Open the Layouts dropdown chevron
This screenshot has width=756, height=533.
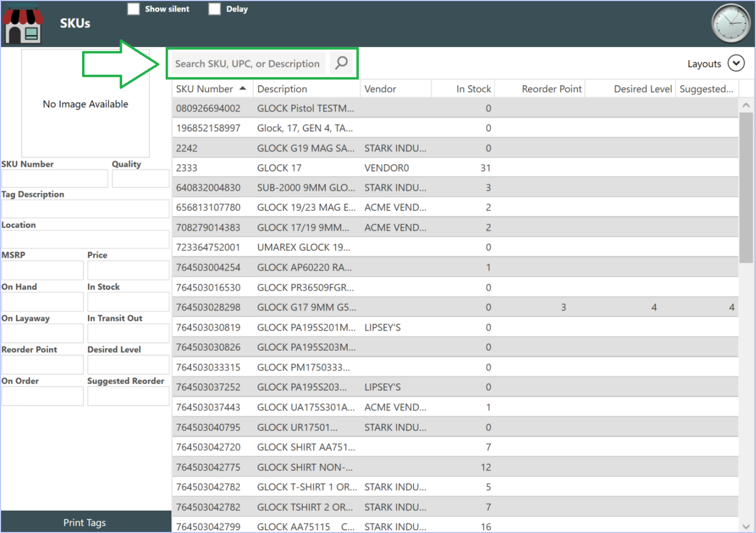click(736, 63)
